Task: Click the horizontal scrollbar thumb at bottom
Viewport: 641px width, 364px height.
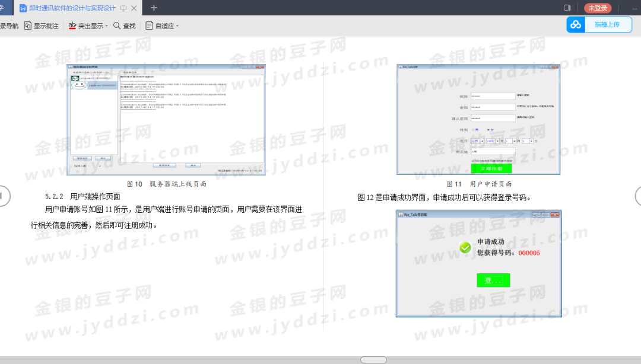Action: [x=373, y=360]
